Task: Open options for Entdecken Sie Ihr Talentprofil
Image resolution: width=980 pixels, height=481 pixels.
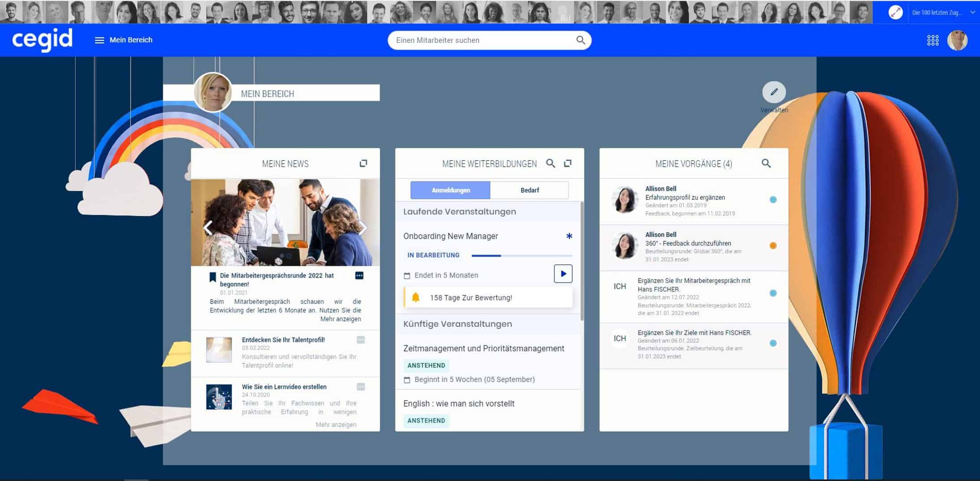Action: [x=361, y=340]
